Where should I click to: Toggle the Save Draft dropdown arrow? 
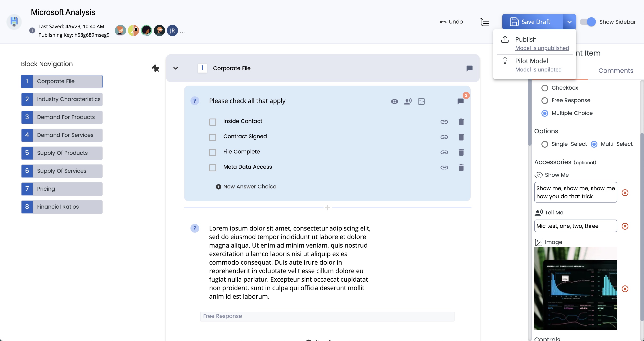(569, 22)
